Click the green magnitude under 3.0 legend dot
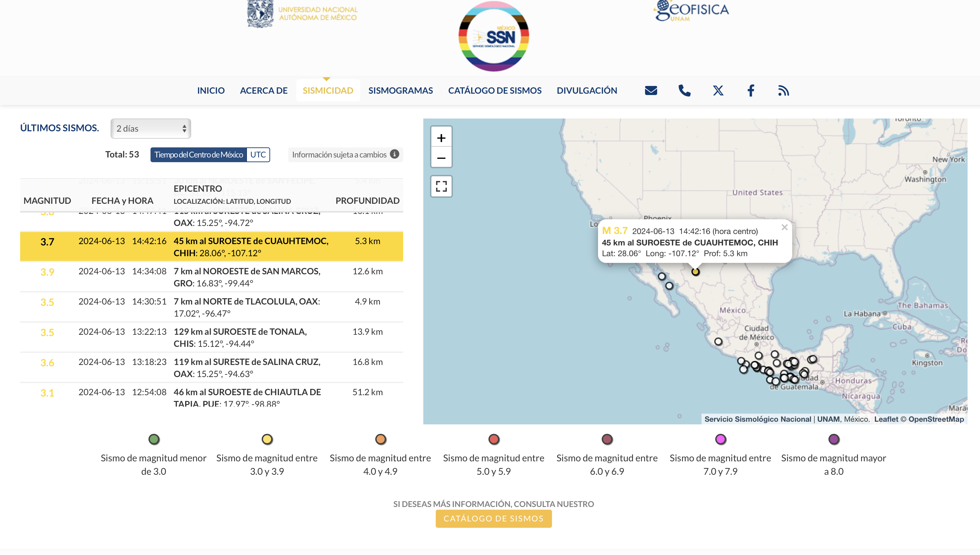The image size is (980, 555). pyautogui.click(x=154, y=439)
